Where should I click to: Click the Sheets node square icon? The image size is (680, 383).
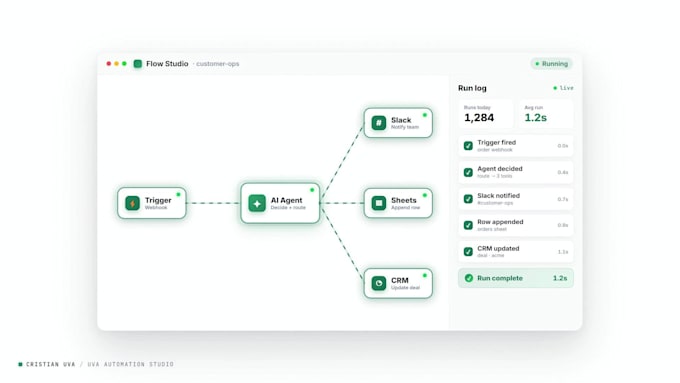click(379, 203)
